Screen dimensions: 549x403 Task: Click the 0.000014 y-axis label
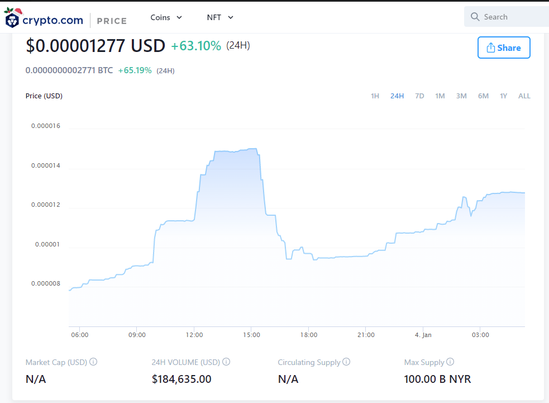[x=46, y=166]
